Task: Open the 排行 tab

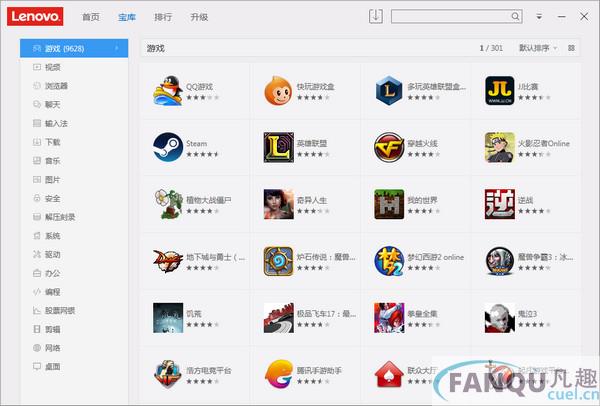Action: pos(163,17)
